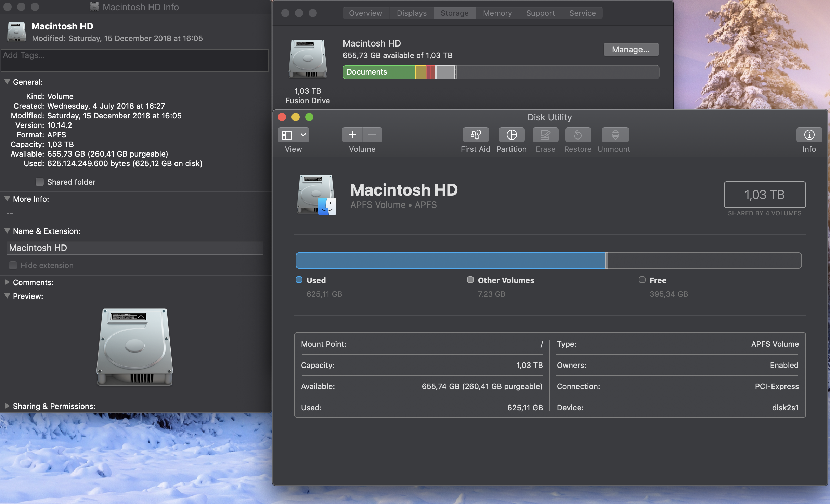Click the green Documents storage segment
The image size is (830, 504).
click(379, 72)
